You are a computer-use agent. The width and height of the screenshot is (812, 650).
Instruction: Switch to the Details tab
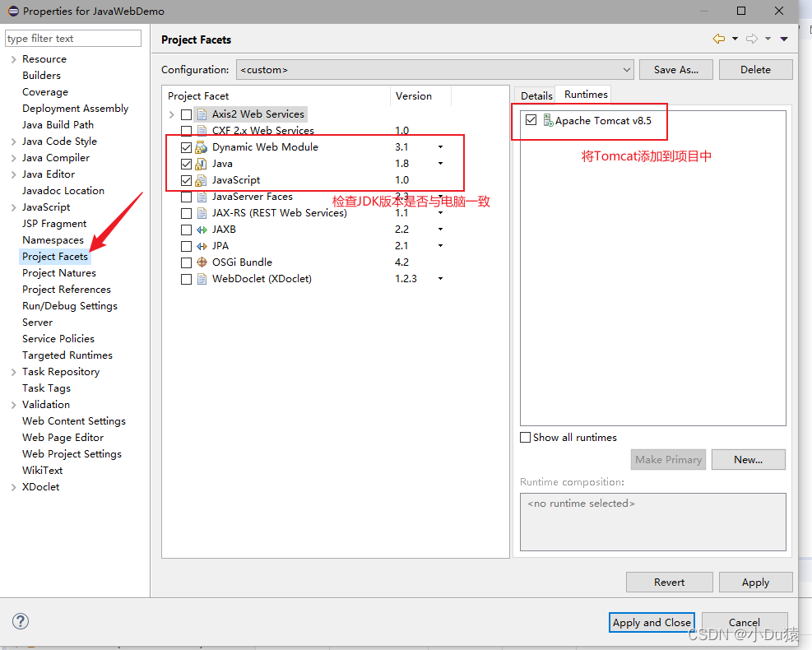click(x=536, y=95)
